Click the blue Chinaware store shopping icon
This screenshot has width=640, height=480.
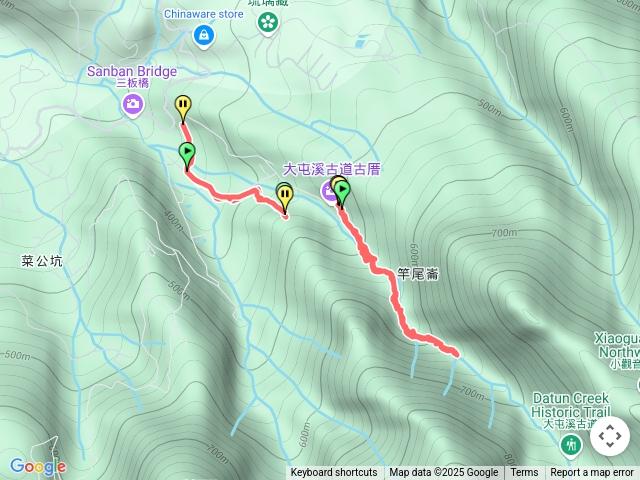pos(204,36)
